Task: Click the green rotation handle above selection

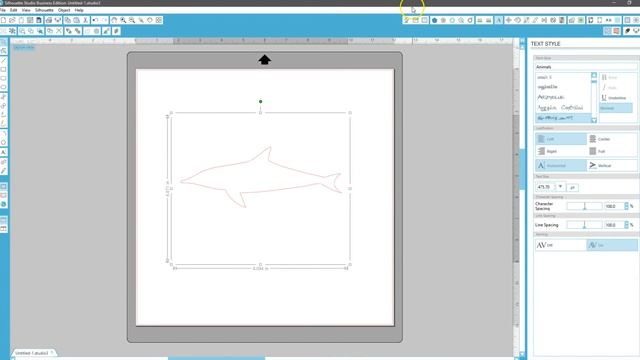Action: [x=260, y=102]
